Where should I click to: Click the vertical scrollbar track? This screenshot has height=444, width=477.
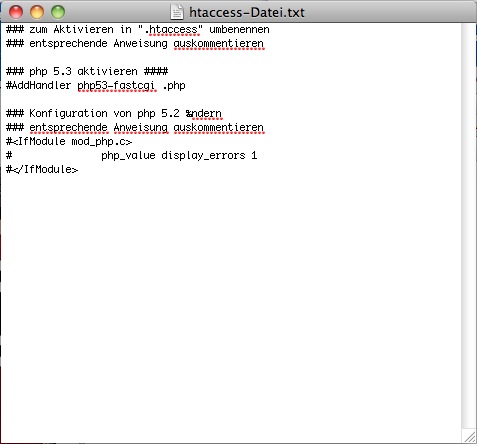469,226
